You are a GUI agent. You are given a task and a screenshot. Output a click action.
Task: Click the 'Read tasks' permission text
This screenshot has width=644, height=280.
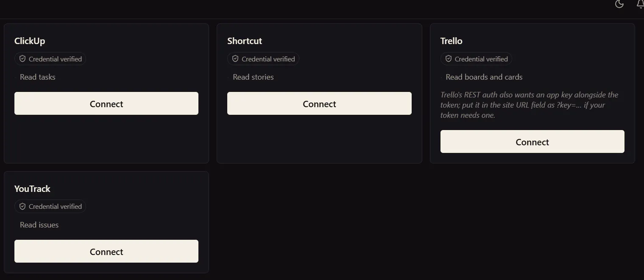pyautogui.click(x=38, y=77)
